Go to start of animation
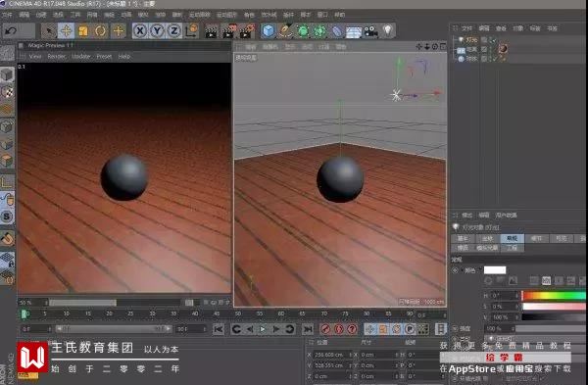 tap(219, 329)
